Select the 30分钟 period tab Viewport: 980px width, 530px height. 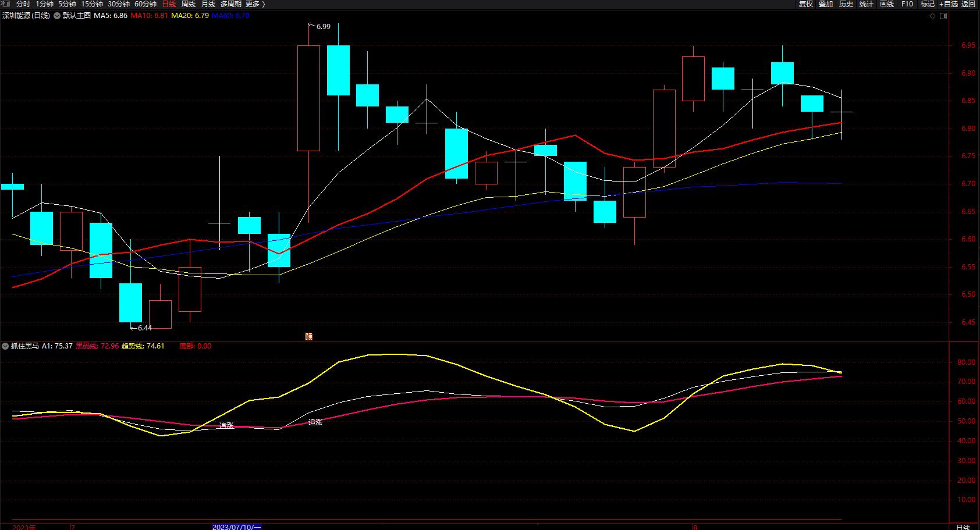tap(119, 4)
